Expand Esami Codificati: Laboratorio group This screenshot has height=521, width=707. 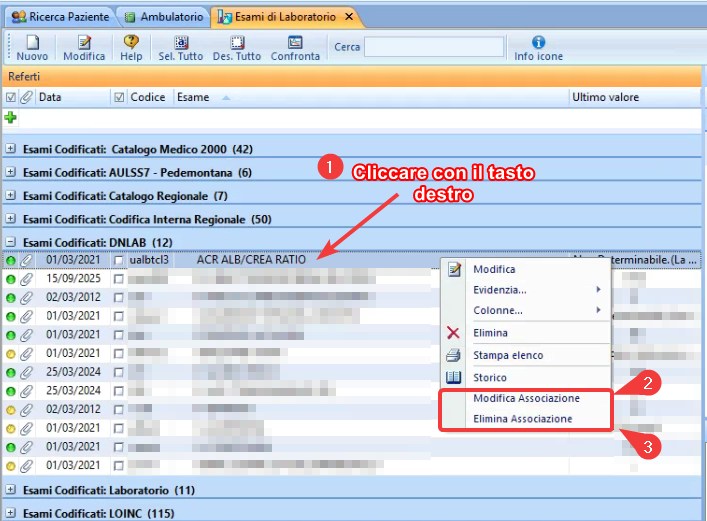[x=10, y=489]
